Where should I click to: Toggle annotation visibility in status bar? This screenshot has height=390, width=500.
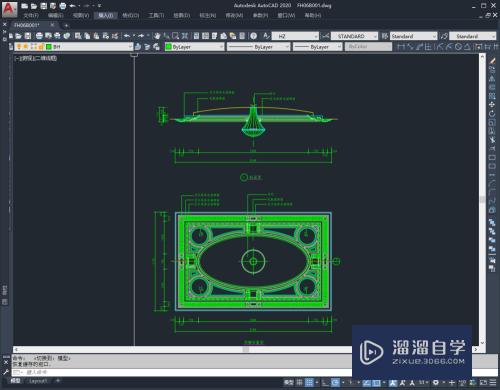pos(393,382)
